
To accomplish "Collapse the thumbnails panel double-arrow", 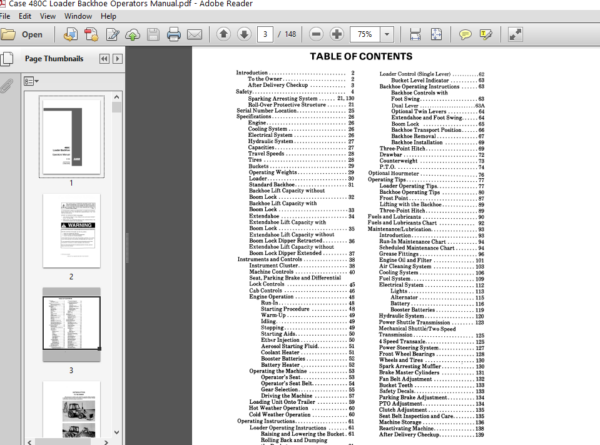I will (104, 59).
